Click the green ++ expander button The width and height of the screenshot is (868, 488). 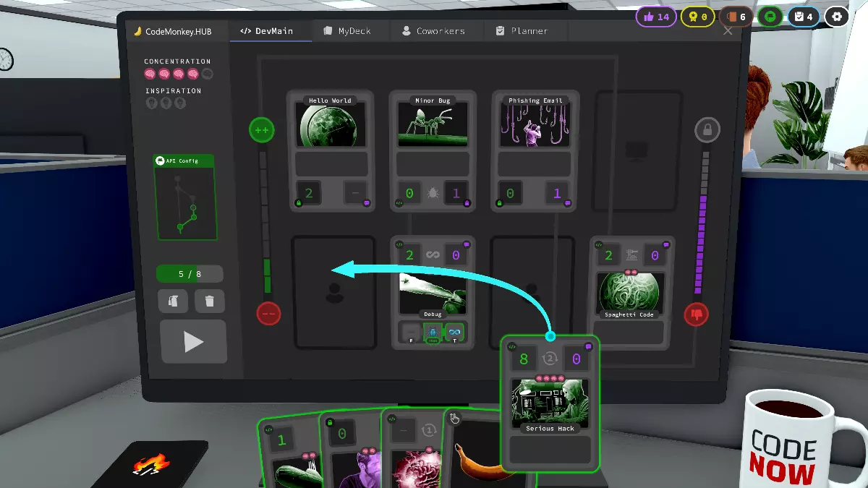click(x=261, y=130)
